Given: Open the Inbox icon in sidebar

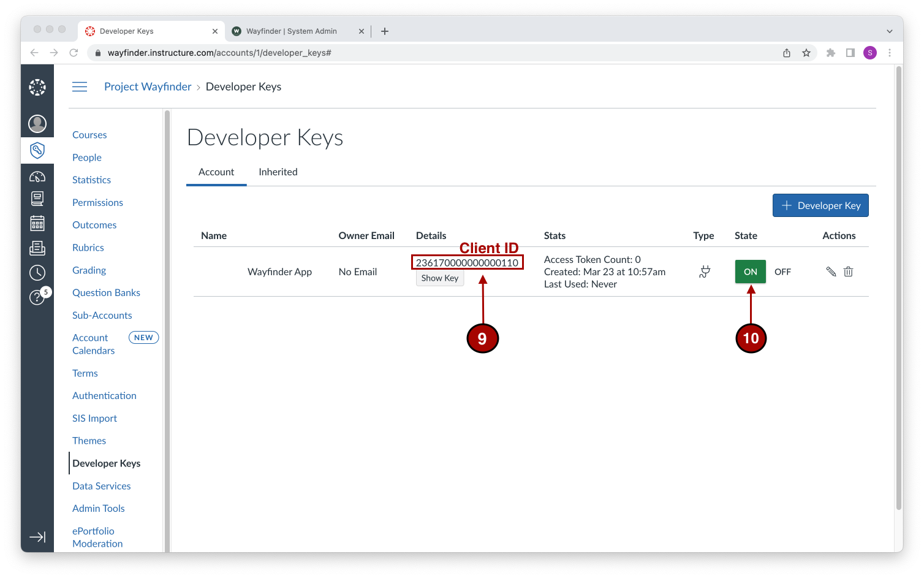Looking at the screenshot, I should tap(37, 248).
